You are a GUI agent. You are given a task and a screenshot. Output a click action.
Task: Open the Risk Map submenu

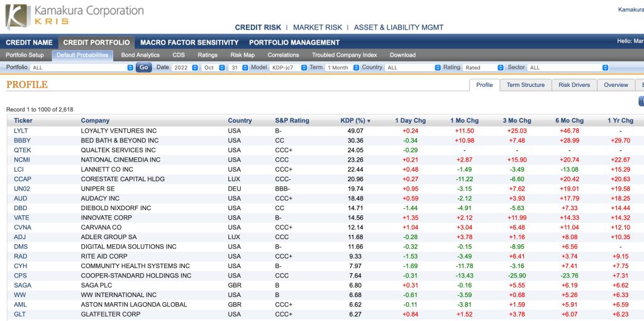242,55
